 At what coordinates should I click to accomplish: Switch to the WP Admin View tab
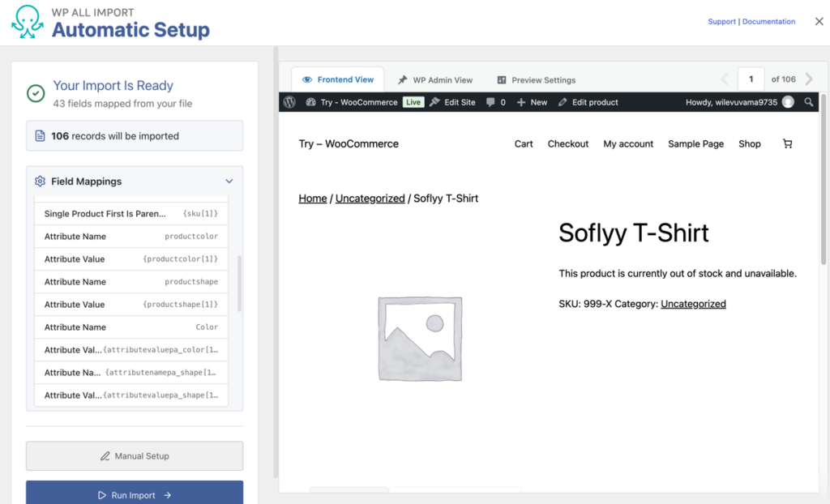point(435,80)
